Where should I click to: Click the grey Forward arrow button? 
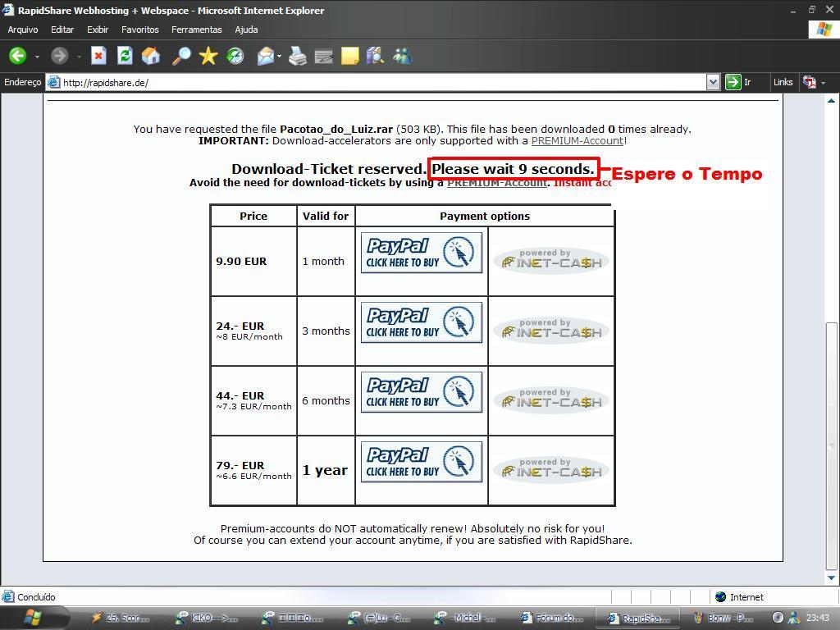pyautogui.click(x=59, y=56)
